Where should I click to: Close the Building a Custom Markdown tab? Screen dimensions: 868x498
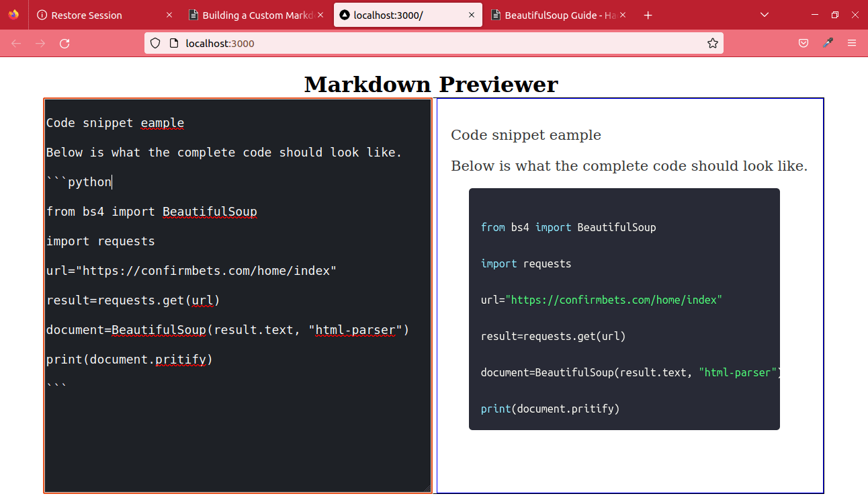(x=320, y=14)
